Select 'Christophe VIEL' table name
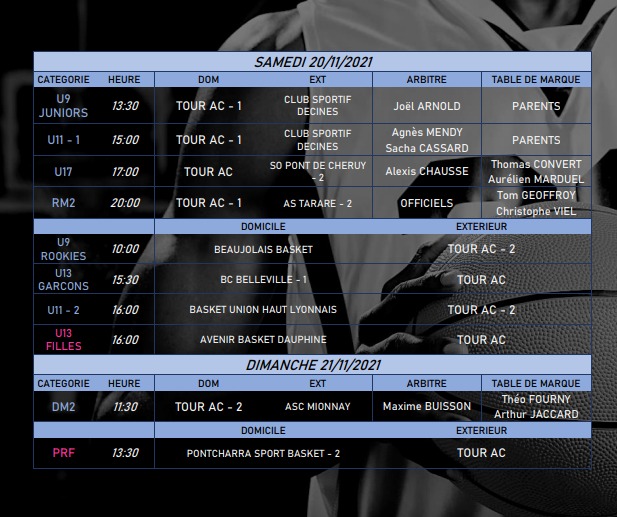The height and width of the screenshot is (517, 617). pyautogui.click(x=536, y=211)
